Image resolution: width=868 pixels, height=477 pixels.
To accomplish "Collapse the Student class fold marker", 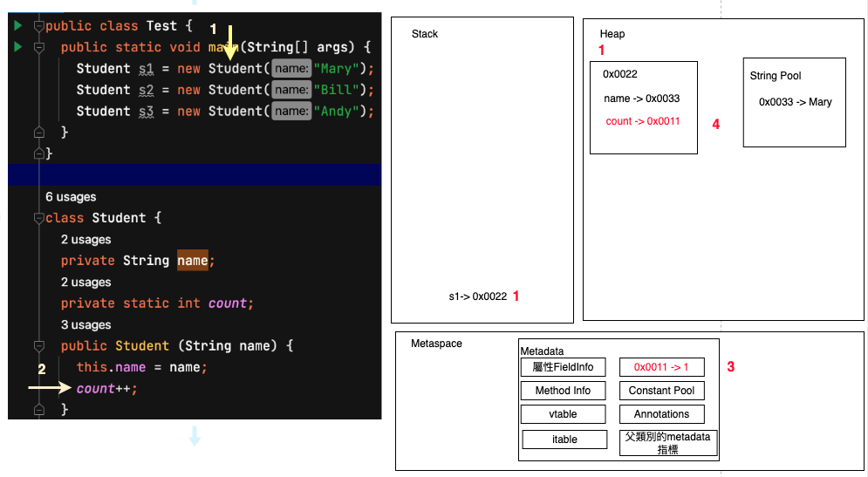I will click(38, 218).
